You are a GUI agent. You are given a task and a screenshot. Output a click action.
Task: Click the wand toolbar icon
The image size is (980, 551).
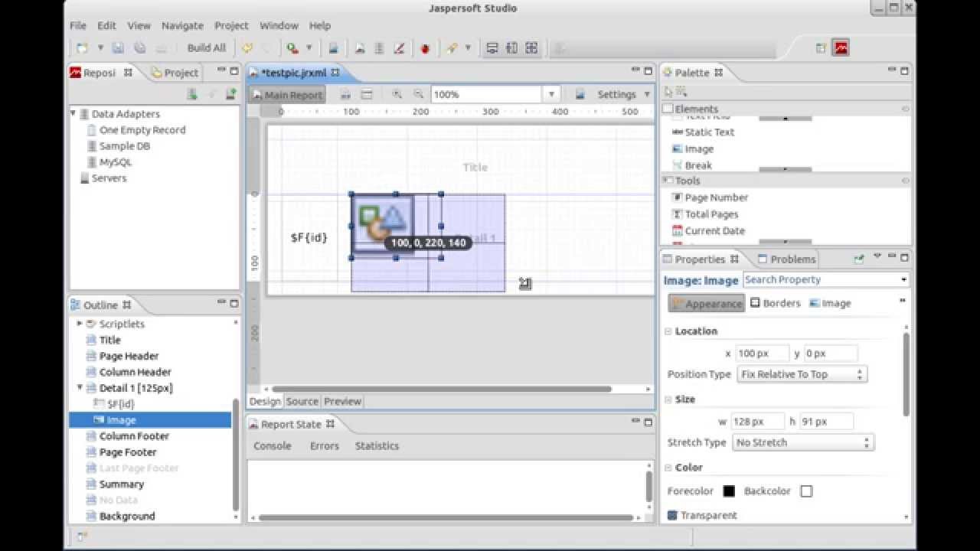pyautogui.click(x=452, y=47)
